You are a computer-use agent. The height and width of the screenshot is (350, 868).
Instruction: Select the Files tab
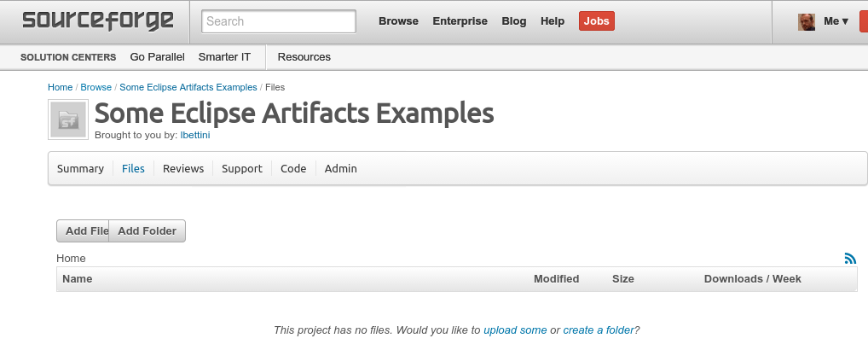point(133,169)
